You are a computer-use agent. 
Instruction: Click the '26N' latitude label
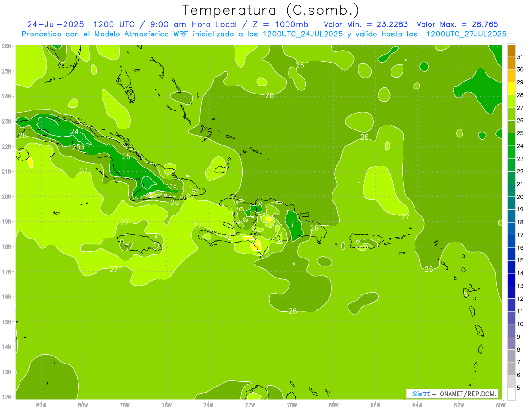7,46
